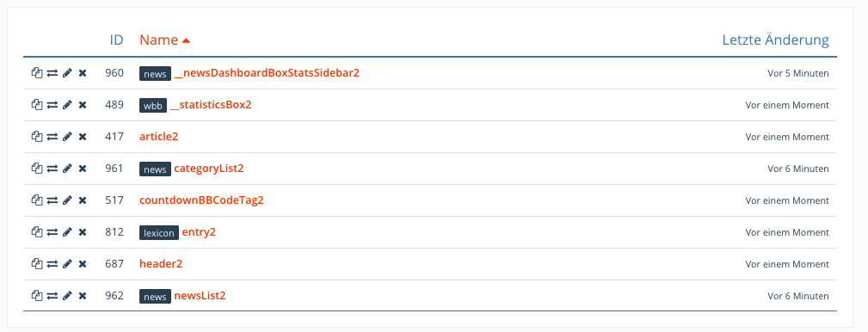Open the countdownBBCodeTag2 template link

pyautogui.click(x=201, y=200)
